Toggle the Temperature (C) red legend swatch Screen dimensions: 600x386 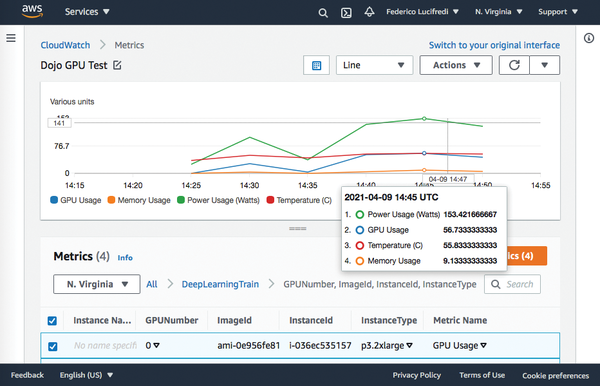pyautogui.click(x=270, y=200)
